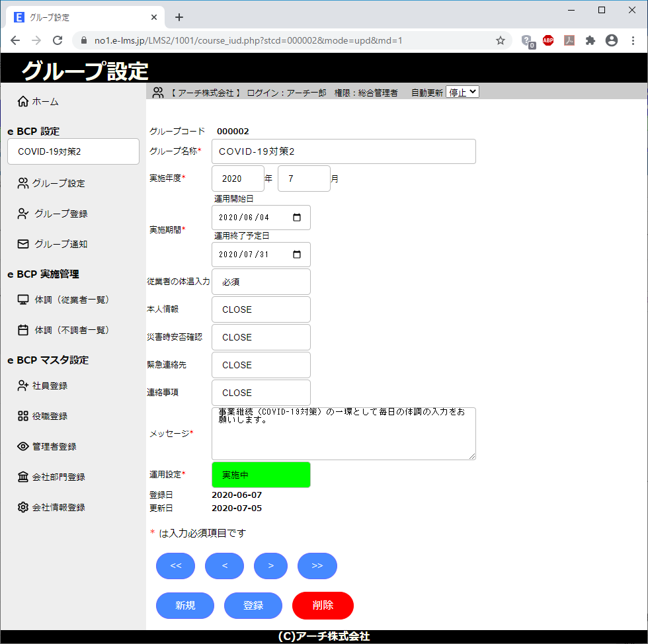This screenshot has width=648, height=644.
Task: Toggle the 本人情報 CLOSE field
Action: point(261,309)
